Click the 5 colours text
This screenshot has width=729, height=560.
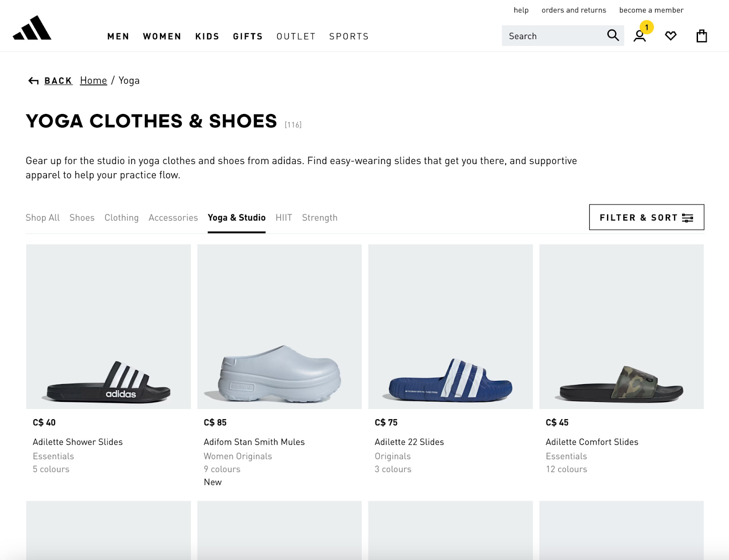51,469
